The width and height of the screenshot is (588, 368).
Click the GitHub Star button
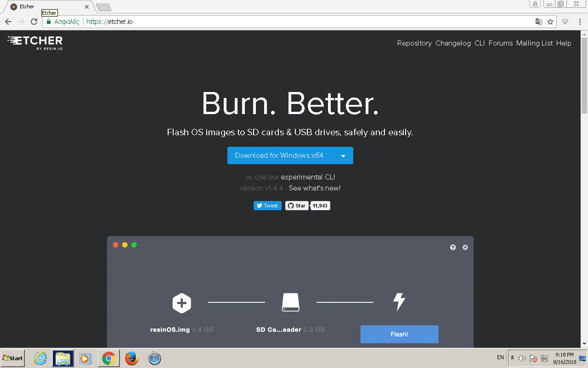pos(297,206)
